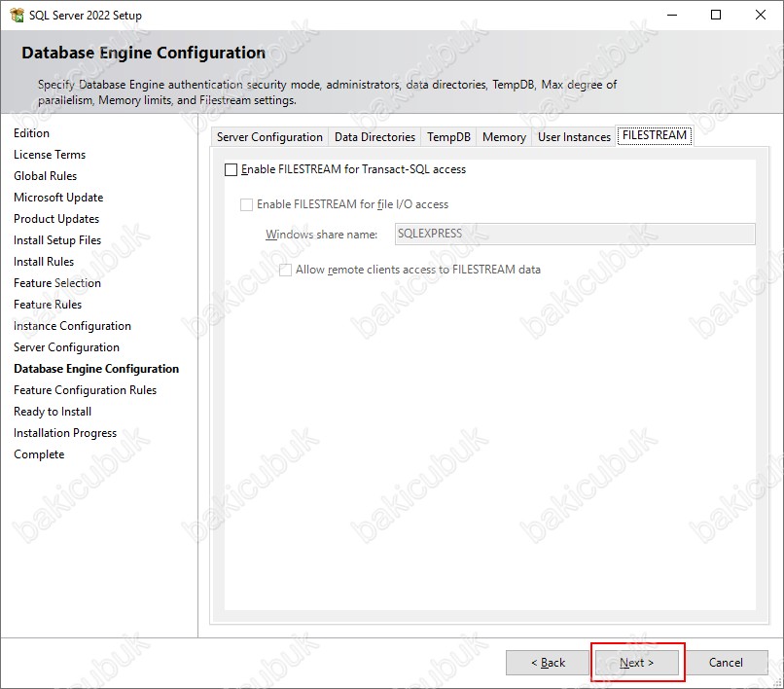Toggle FILESTREAM for file I/O access checkbox

coord(246,204)
